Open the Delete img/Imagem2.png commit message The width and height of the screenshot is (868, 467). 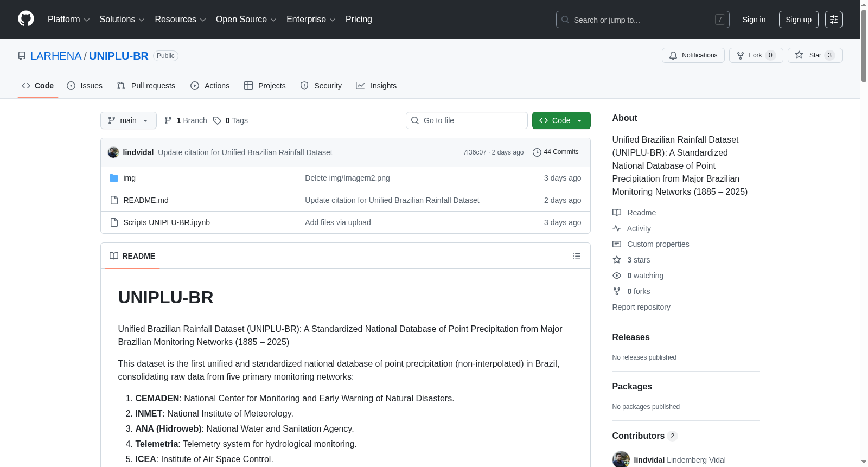point(347,178)
